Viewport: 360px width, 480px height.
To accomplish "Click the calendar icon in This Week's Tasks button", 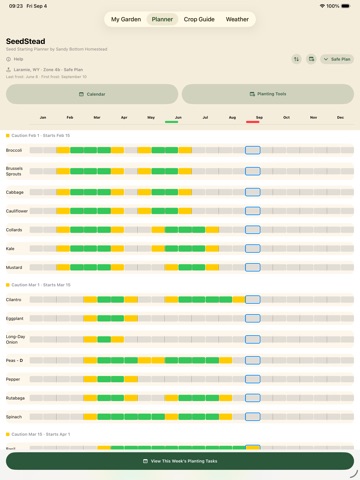I will (x=145, y=461).
